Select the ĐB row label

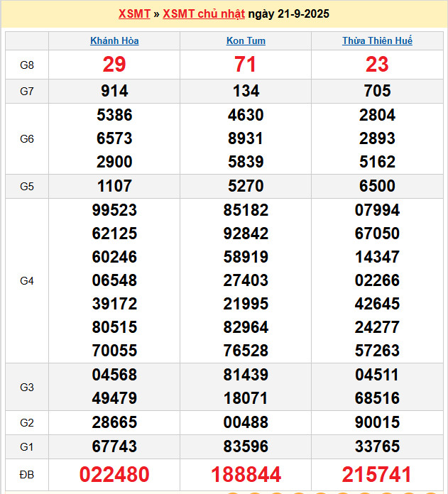point(27,473)
